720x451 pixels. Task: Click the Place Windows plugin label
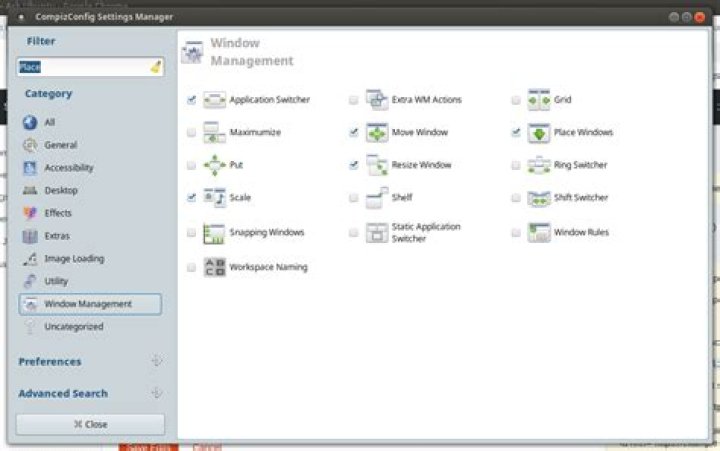click(583, 132)
